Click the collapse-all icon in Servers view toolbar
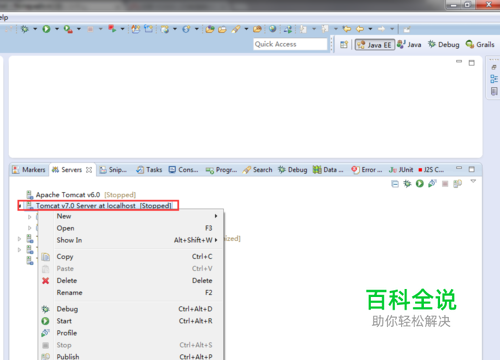The height and width of the screenshot is (360, 500). 395,184
